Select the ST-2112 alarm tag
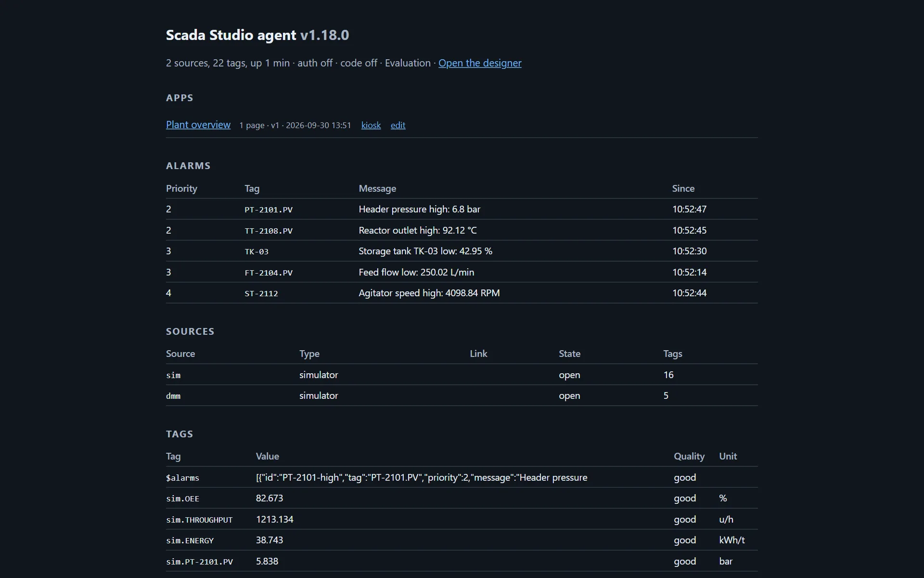The height and width of the screenshot is (578, 924). click(261, 293)
